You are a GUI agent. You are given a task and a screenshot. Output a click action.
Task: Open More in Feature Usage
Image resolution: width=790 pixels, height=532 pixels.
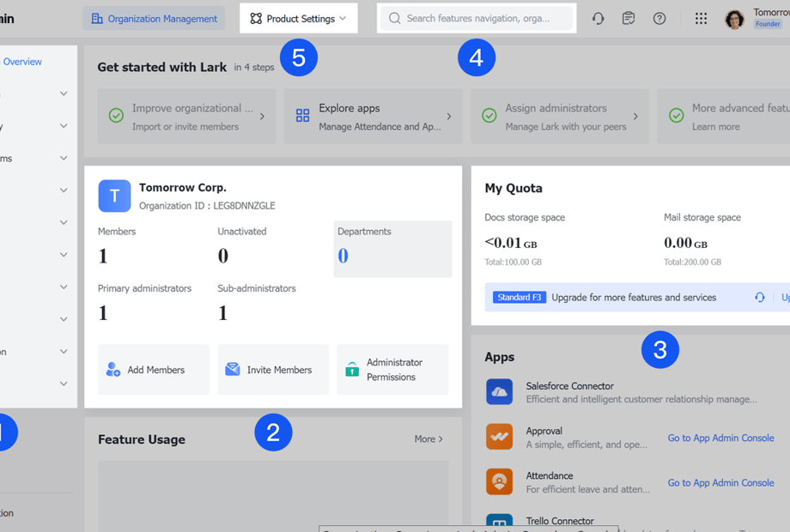click(428, 438)
